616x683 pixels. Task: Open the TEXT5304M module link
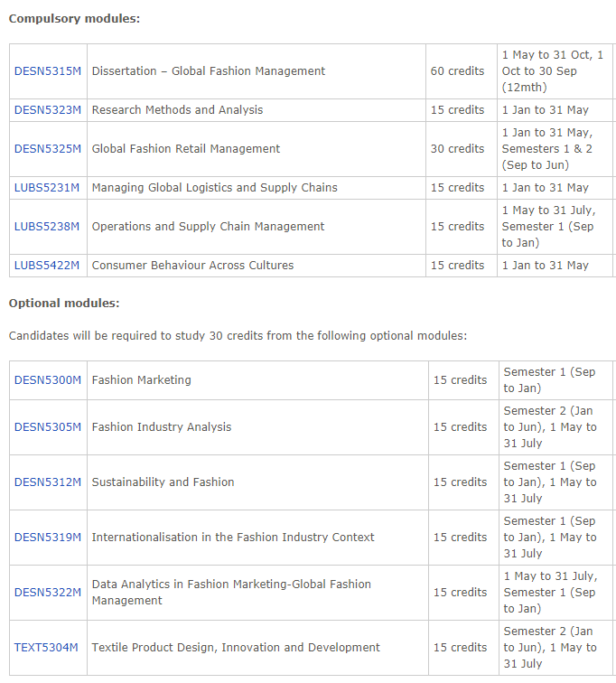46,648
